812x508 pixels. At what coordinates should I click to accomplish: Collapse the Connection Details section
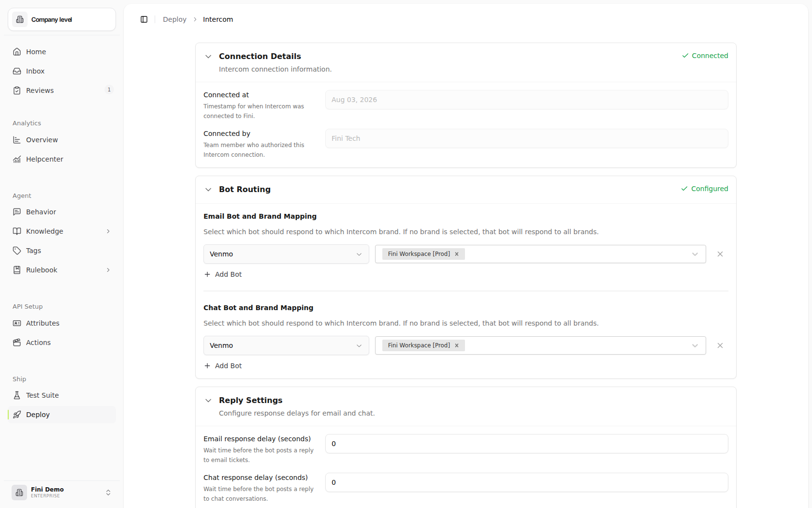pyautogui.click(x=208, y=57)
